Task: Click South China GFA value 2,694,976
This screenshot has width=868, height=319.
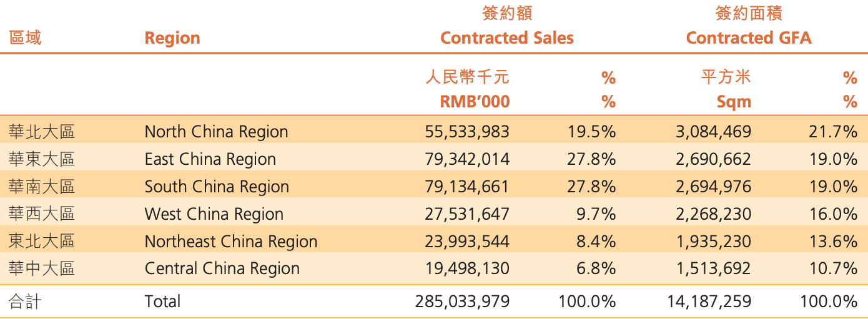Action: [x=713, y=187]
